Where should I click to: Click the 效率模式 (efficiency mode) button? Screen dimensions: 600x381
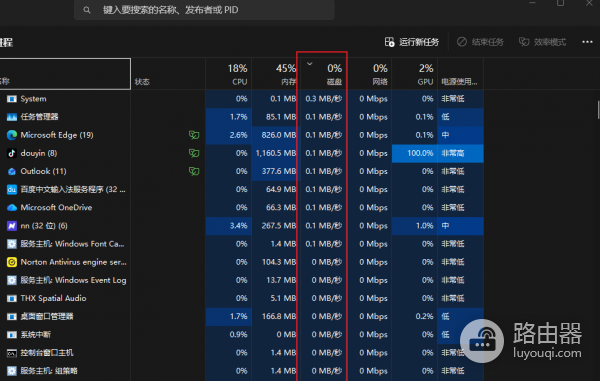pos(542,42)
